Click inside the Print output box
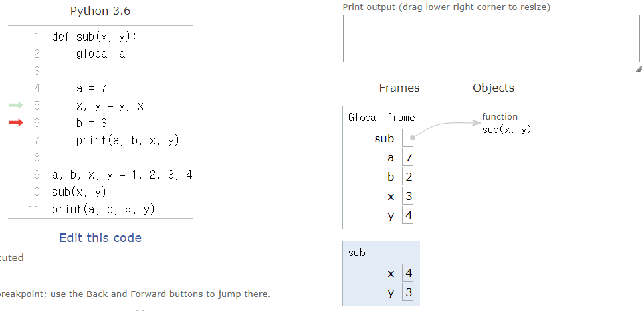 (x=490, y=39)
